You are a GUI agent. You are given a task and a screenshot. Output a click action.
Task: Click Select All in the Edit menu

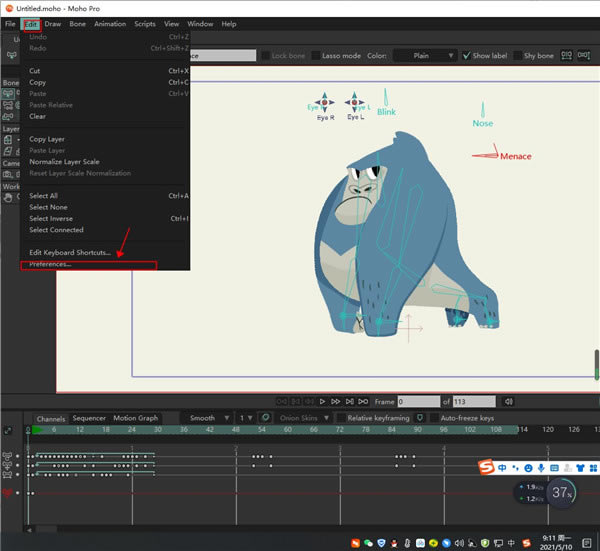43,196
